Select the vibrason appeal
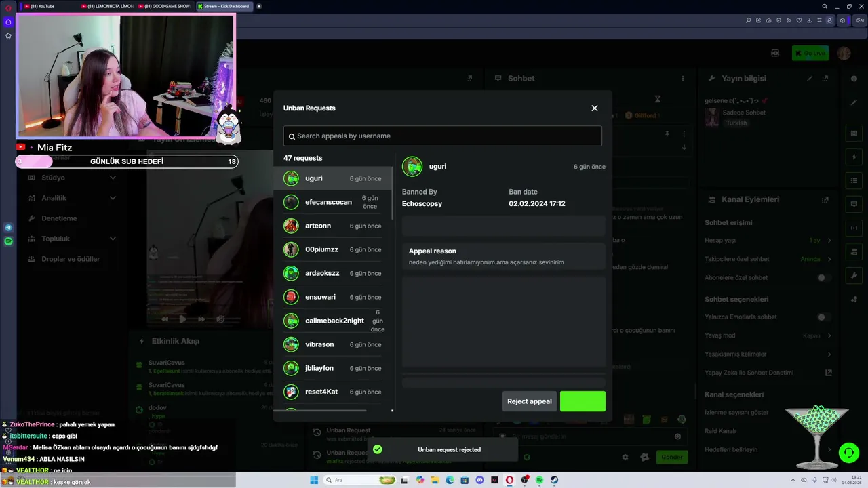 [x=333, y=344]
